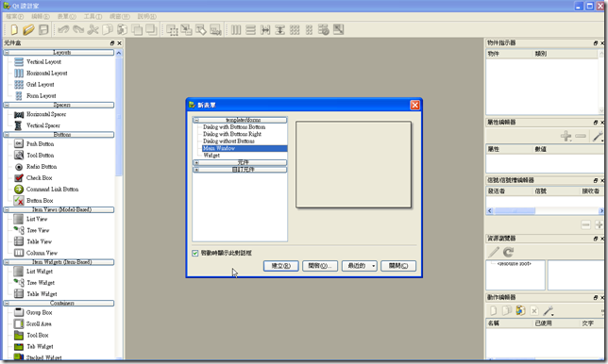Click the 關閉 (Close) button in dialog
608x364 pixels.
(x=398, y=266)
